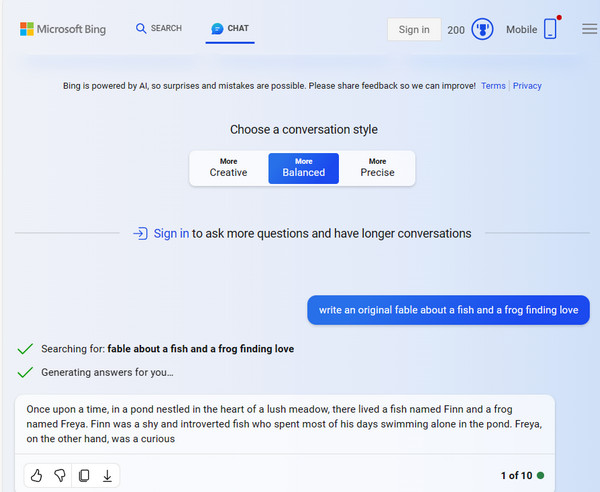Select More Creative conversation style
Viewport: 600px width, 492px height.
click(228, 168)
